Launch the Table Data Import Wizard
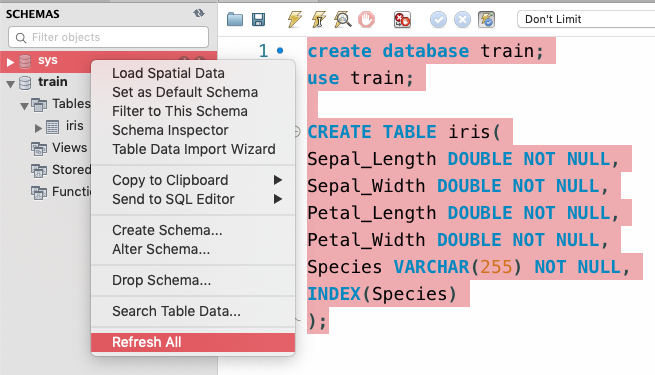 [x=193, y=149]
